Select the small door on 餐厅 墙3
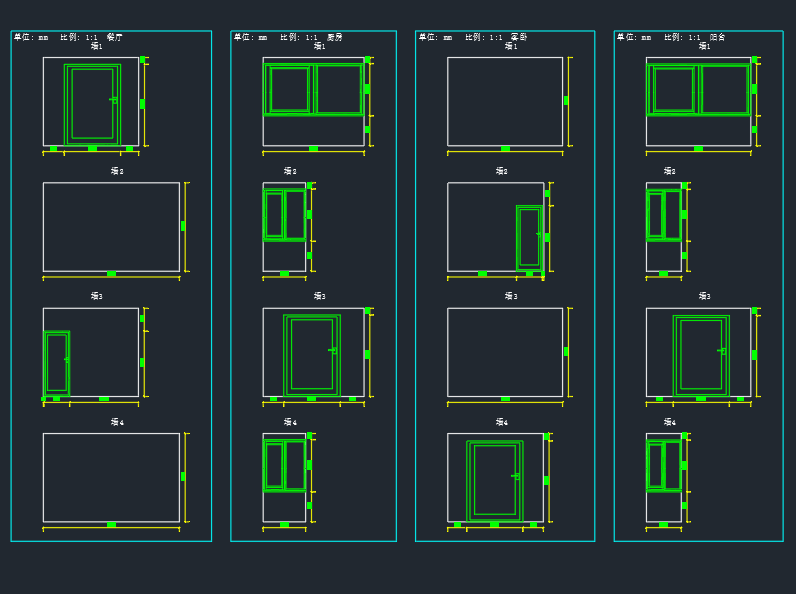This screenshot has height=594, width=796. click(57, 362)
